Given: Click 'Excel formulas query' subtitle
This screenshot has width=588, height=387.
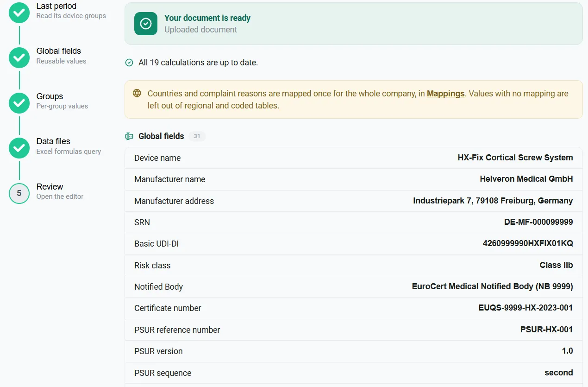Looking at the screenshot, I should (69, 152).
